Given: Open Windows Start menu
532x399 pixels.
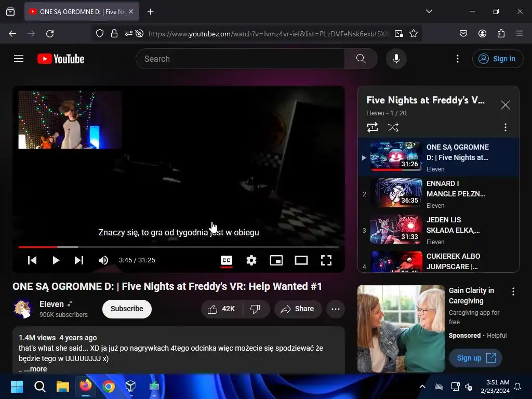Looking at the screenshot, I should (x=17, y=387).
